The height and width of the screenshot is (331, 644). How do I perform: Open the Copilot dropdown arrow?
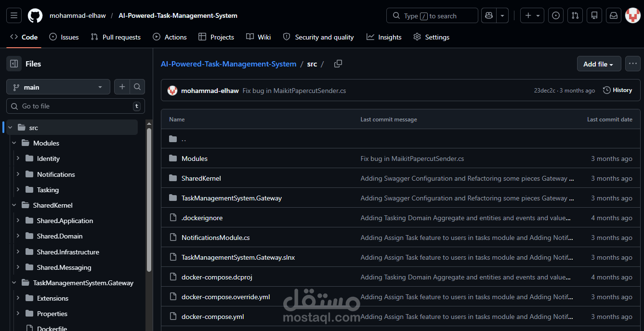click(x=502, y=15)
